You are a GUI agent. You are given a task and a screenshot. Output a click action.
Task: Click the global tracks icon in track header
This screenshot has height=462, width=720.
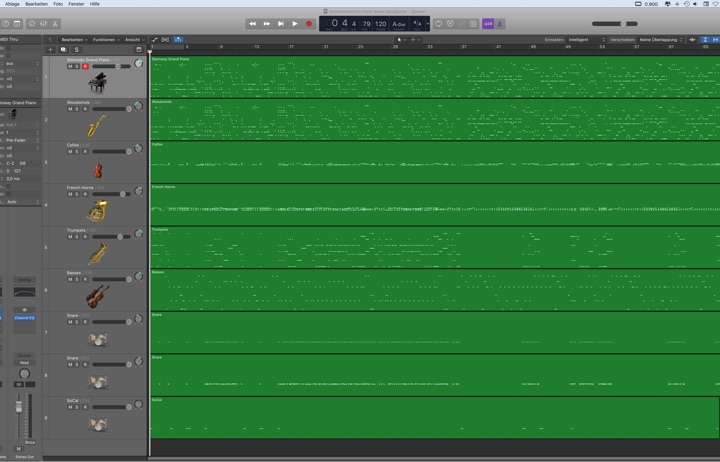(x=139, y=49)
